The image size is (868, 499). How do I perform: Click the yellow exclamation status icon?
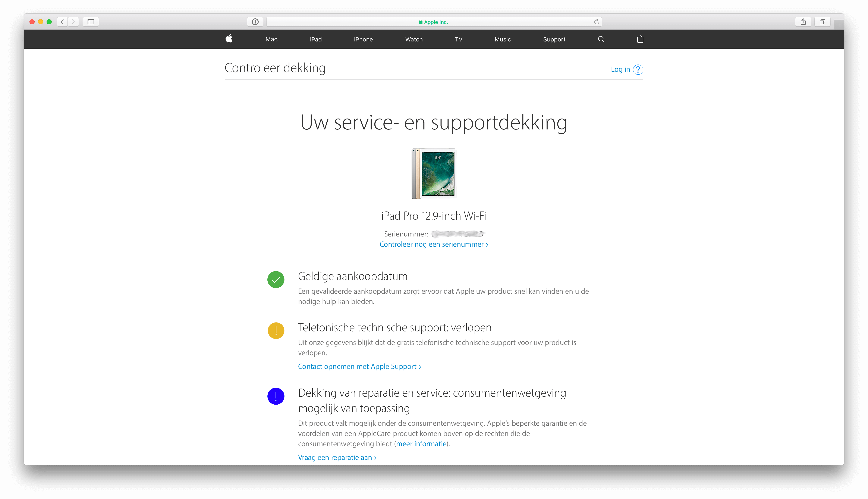(x=276, y=331)
